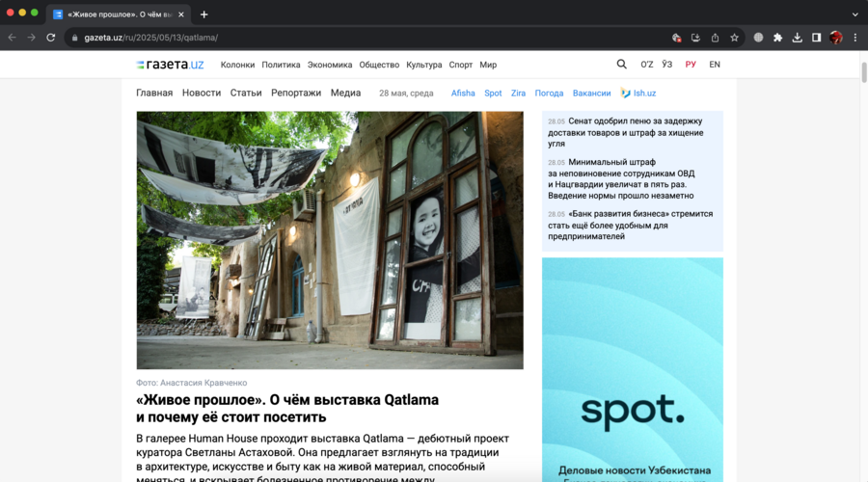Open the downloads icon in the toolbar
This screenshot has width=868, height=482.
coord(798,38)
